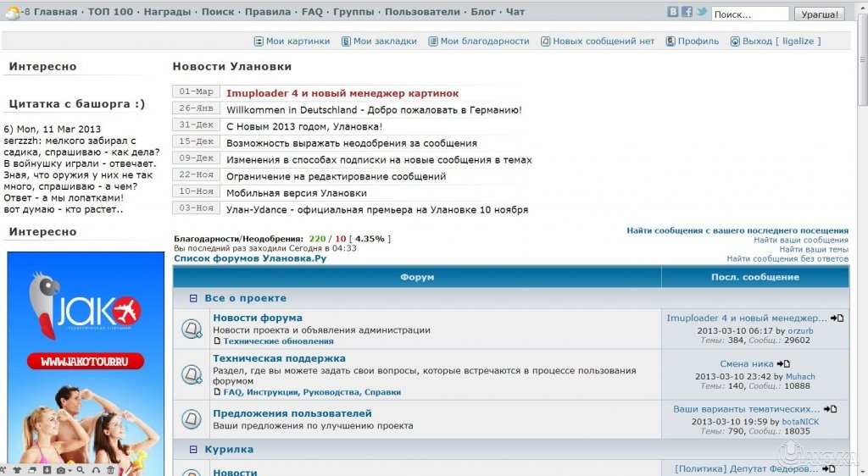Screen dimensions: 868x476
Task: Click the Урагша! search button
Action: pos(820,14)
